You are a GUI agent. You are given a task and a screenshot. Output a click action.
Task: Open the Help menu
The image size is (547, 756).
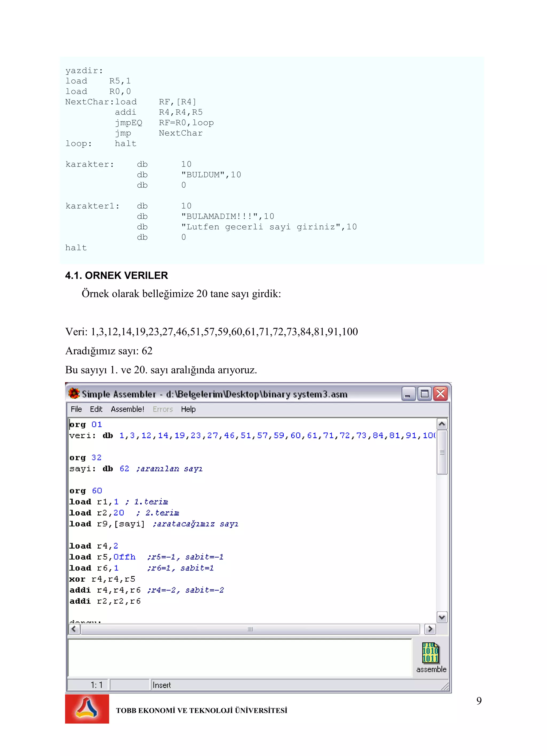188,409
